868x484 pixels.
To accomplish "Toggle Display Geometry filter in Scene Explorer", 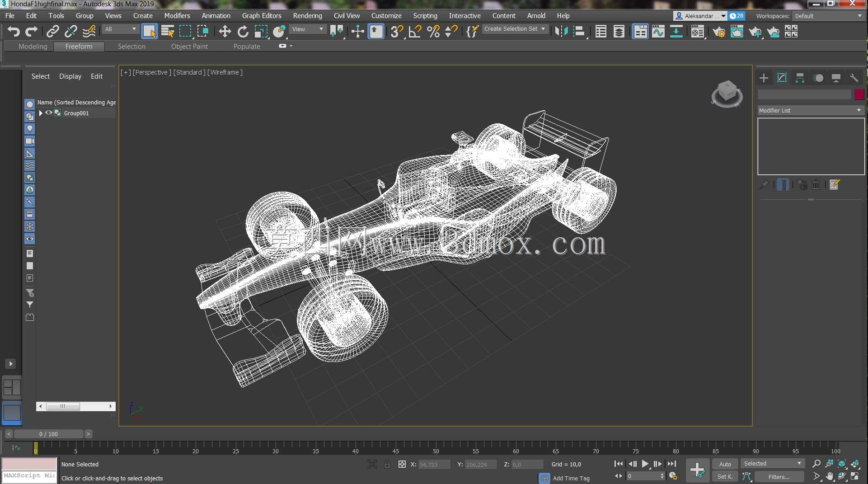I will point(30,104).
